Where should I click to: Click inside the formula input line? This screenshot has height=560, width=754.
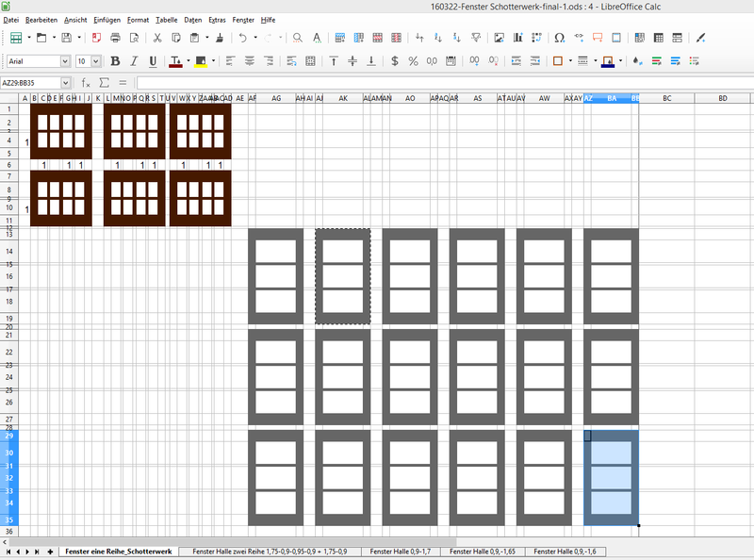[x=443, y=83]
